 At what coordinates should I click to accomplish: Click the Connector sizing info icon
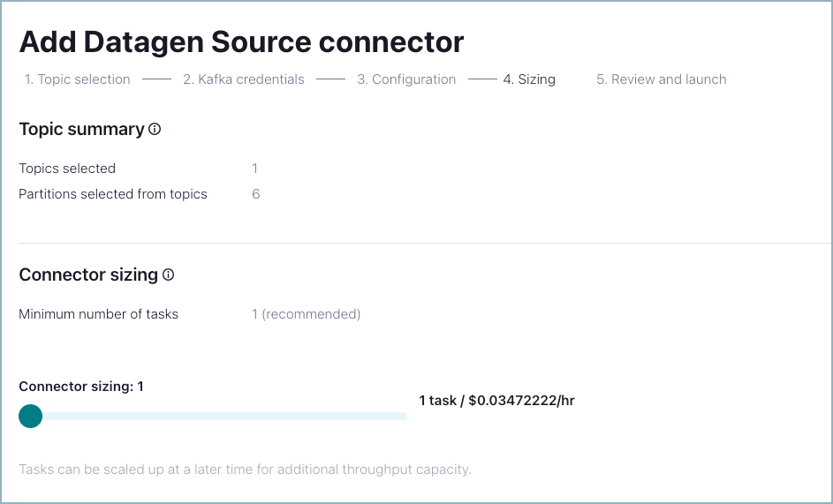[168, 275]
